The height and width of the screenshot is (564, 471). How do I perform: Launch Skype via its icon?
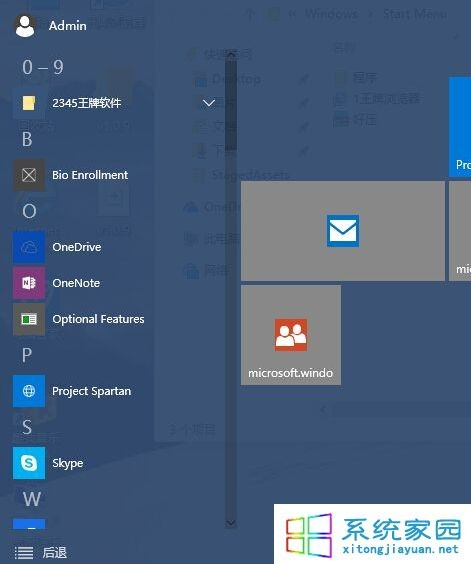[x=29, y=463]
